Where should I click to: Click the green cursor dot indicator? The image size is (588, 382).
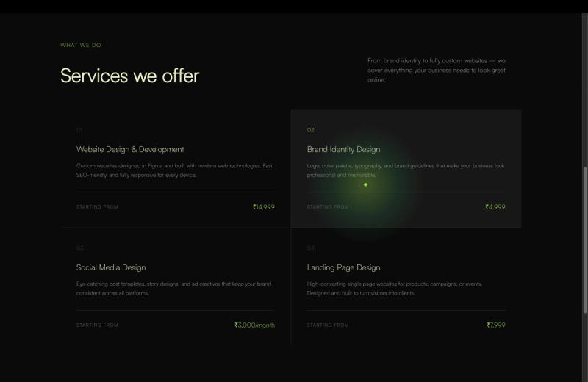coord(365,184)
